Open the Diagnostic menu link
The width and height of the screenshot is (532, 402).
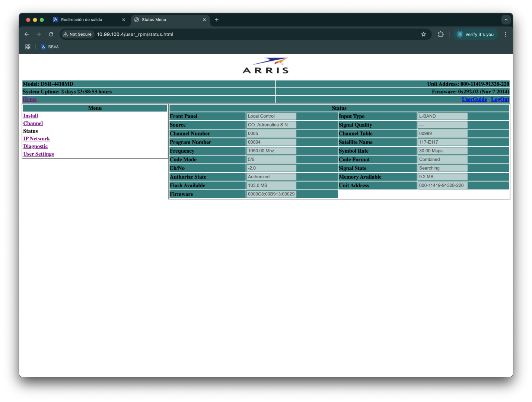35,147
